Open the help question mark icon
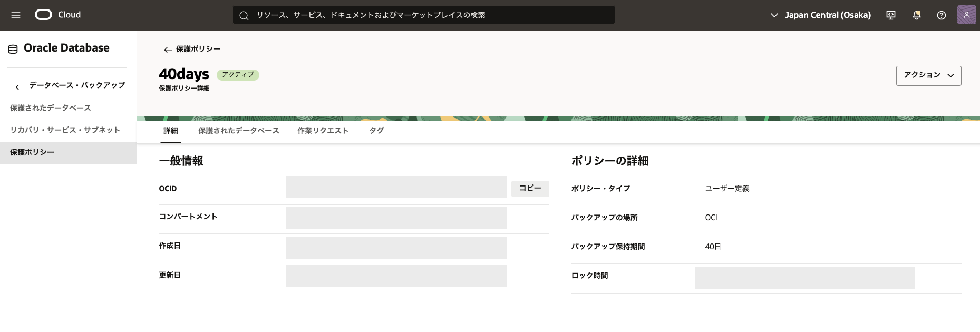The image size is (980, 332). 941,15
